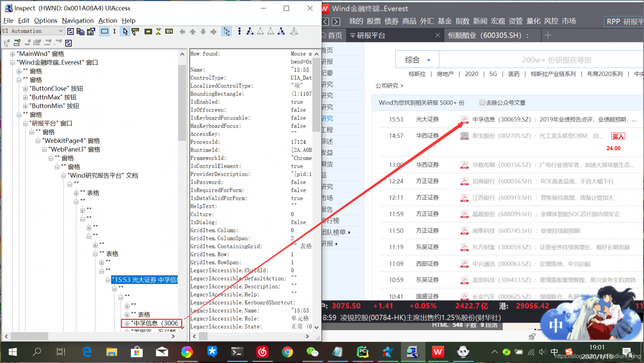Click the Wind terminal back navigation arrow

pyautogui.click(x=326, y=21)
